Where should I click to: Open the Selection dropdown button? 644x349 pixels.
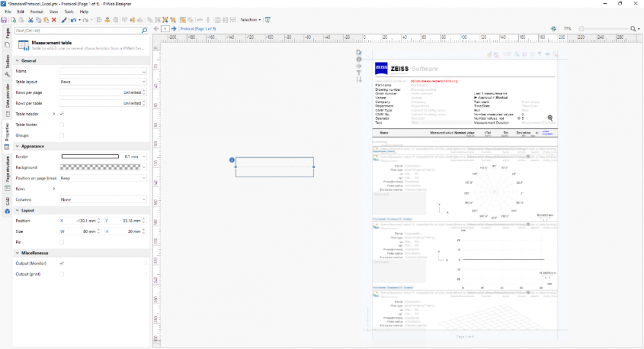tap(250, 20)
